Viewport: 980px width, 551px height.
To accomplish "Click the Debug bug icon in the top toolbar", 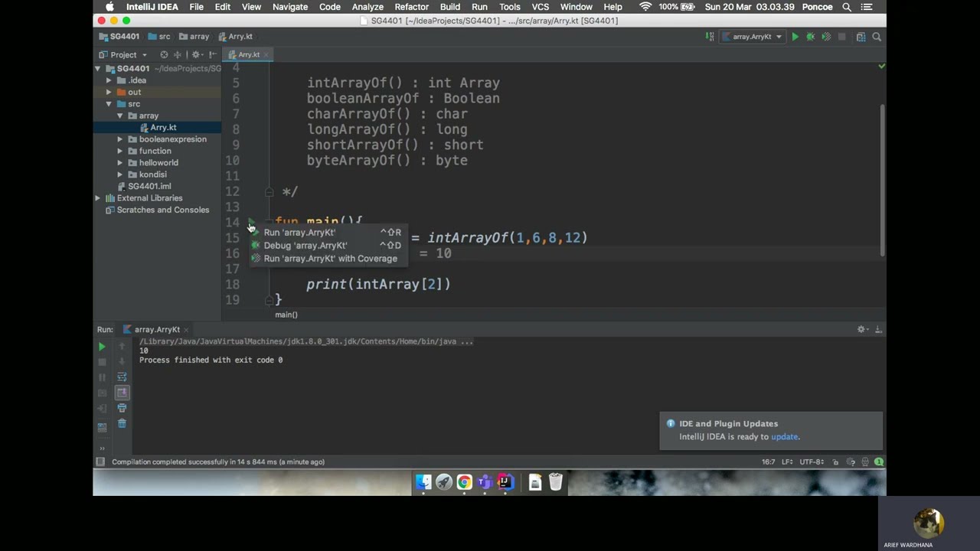I will (x=810, y=37).
